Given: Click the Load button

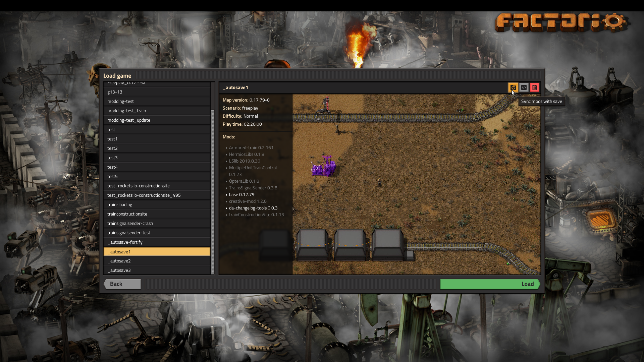Looking at the screenshot, I should coord(490,284).
